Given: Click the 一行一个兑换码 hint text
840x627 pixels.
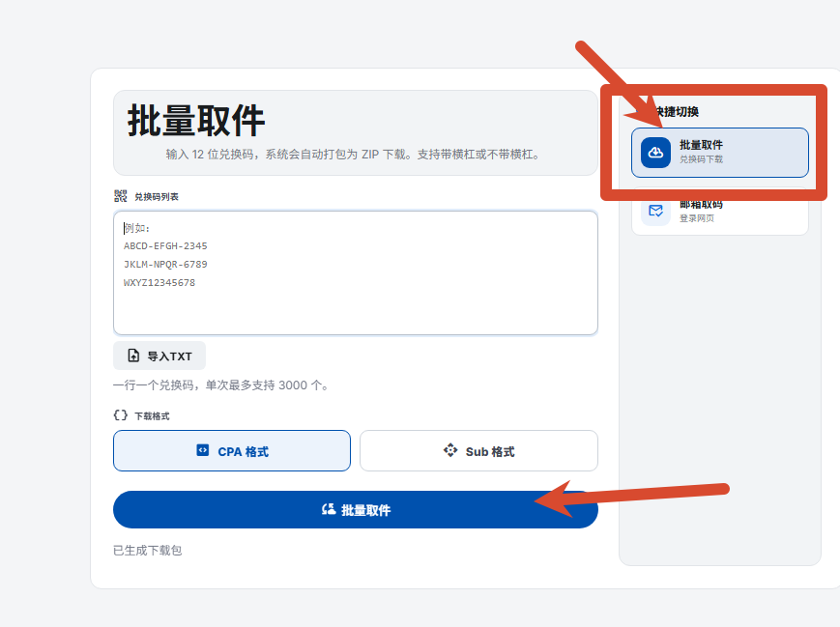Looking at the screenshot, I should point(220,385).
